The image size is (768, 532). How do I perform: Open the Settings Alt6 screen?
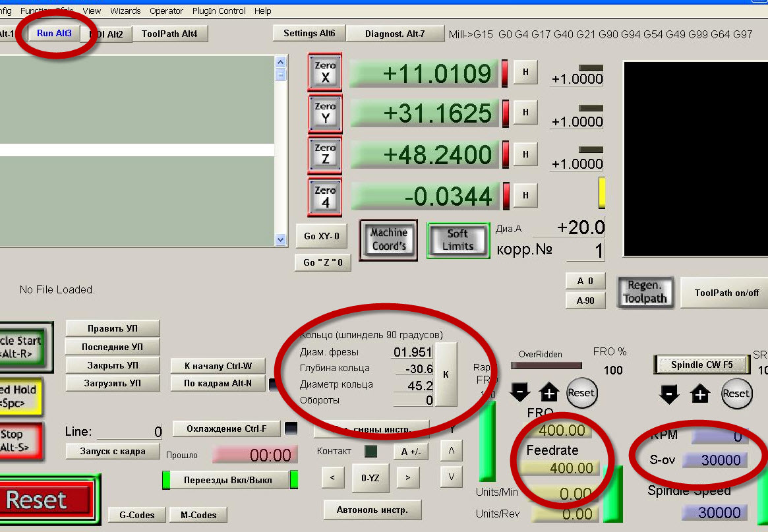[309, 34]
